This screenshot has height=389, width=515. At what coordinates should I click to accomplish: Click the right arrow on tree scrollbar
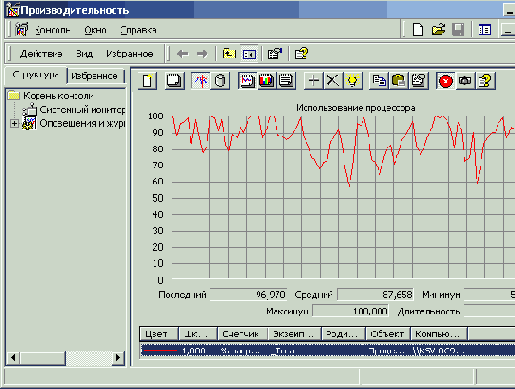(118, 358)
